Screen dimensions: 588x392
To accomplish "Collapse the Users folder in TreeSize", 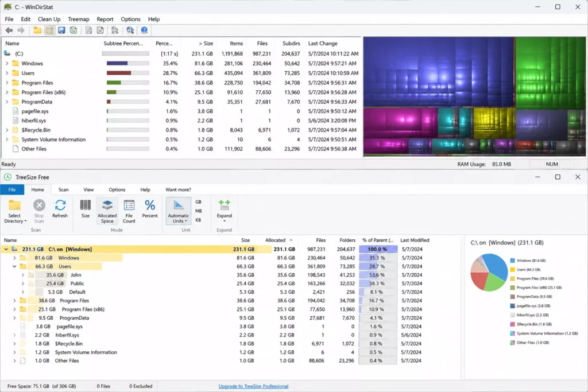I will click(14, 266).
